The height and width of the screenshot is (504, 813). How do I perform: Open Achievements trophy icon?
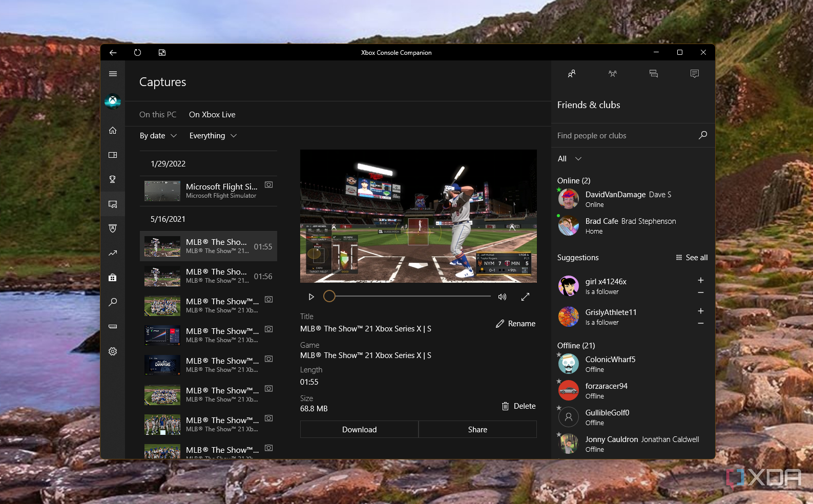point(113,179)
